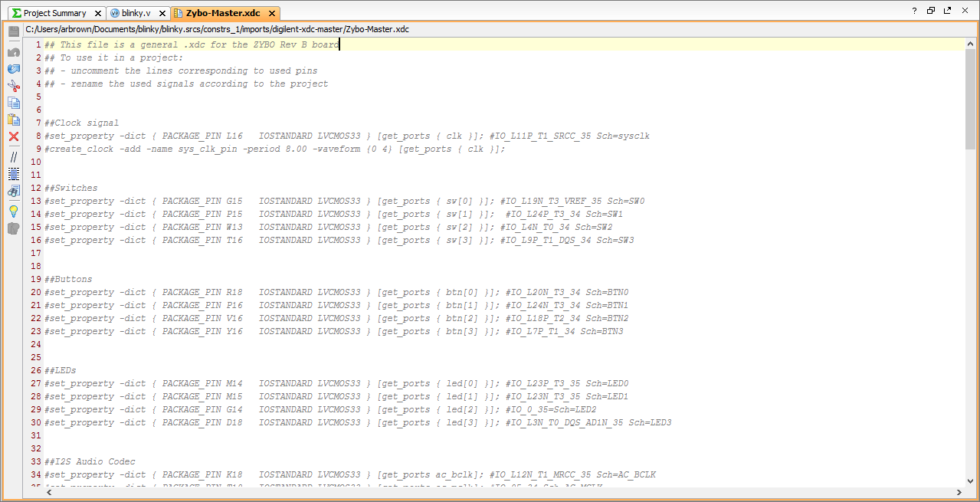Click the btn[3] PACKAGE_PIN Y16 line

[x=334, y=331]
